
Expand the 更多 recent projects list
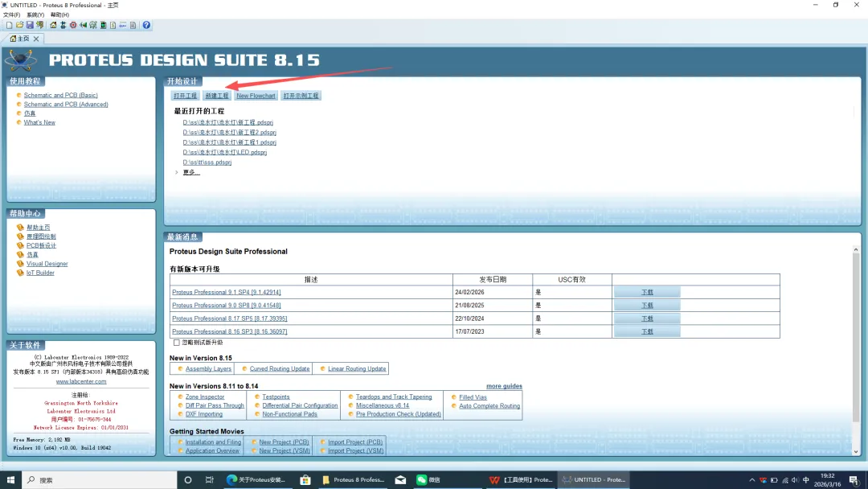pyautogui.click(x=190, y=172)
